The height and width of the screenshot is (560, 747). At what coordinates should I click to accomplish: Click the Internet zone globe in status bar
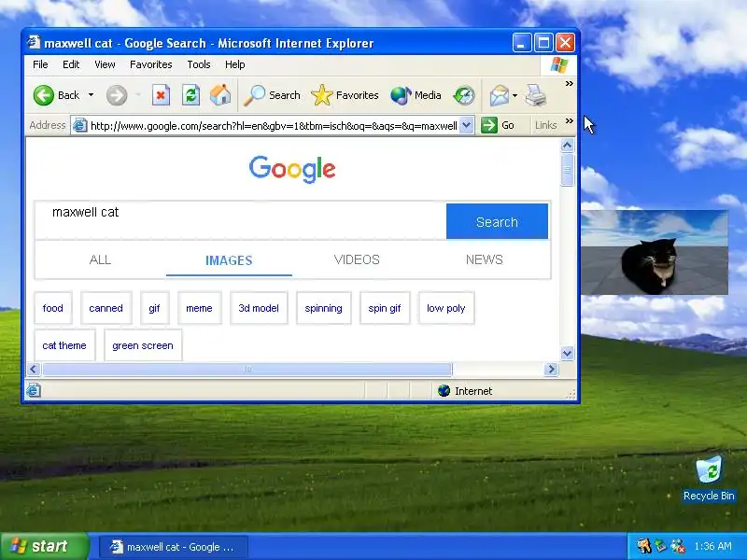444,390
